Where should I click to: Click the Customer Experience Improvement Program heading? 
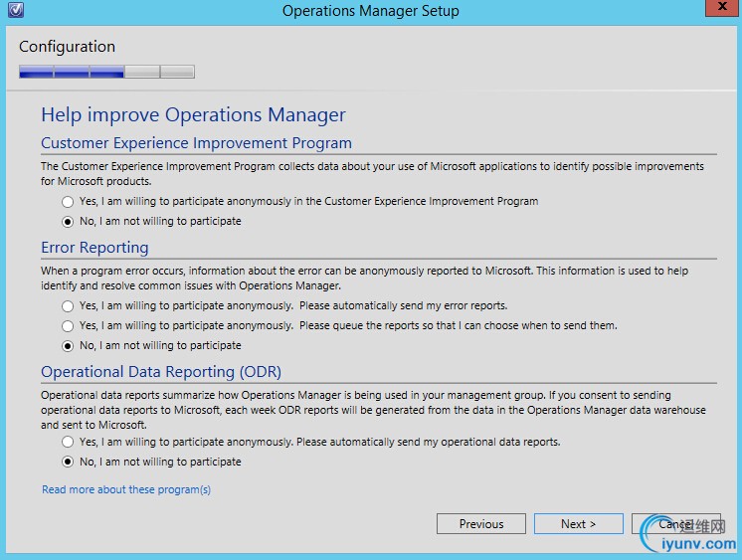196,143
